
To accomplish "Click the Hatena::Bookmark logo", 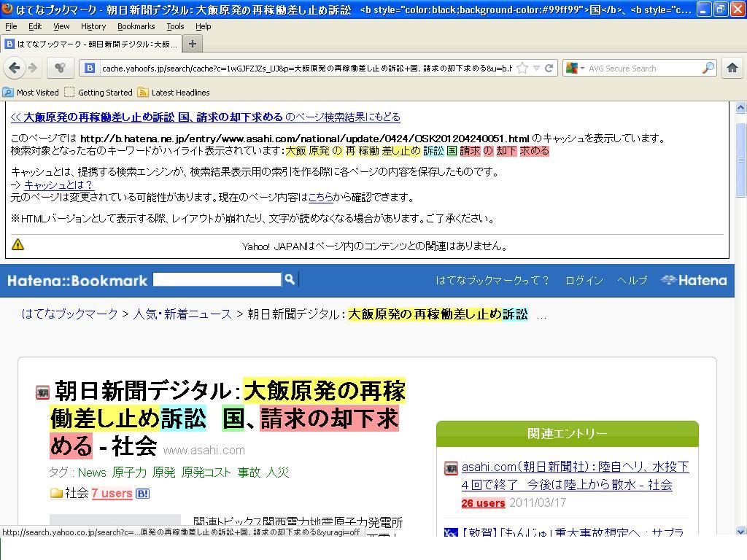I will coord(77,281).
